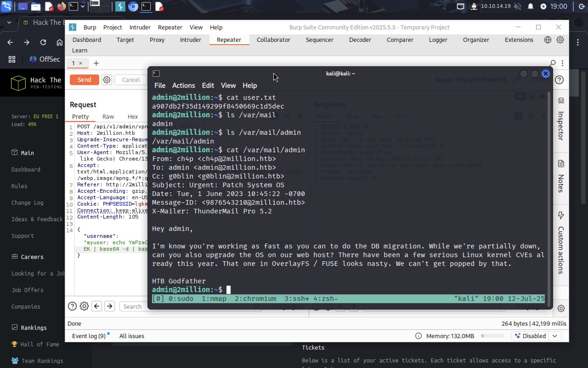Switch to the Proxy tab
Viewport: 588px width, 368px height.
pos(157,40)
